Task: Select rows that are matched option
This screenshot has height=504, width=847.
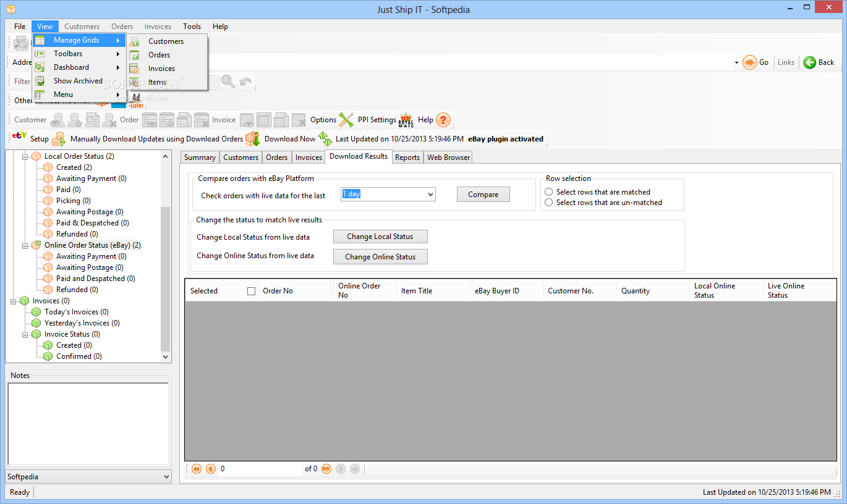Action: [x=548, y=192]
